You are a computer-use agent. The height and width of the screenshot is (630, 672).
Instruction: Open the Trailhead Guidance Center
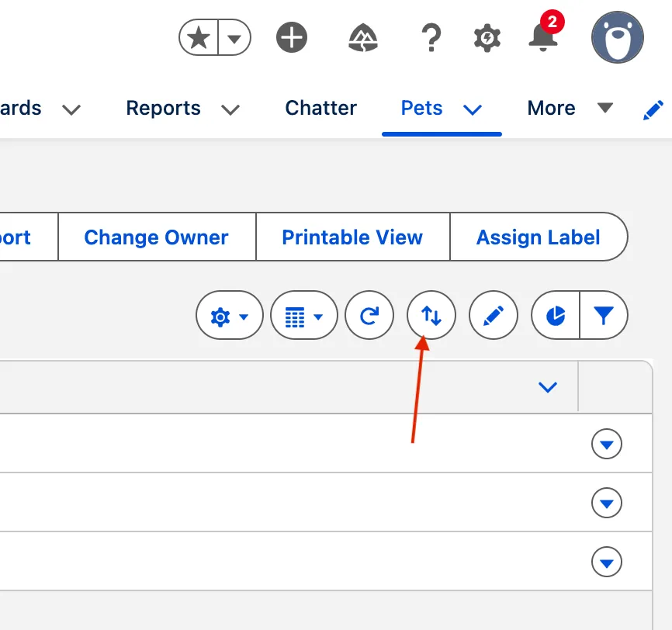363,36
